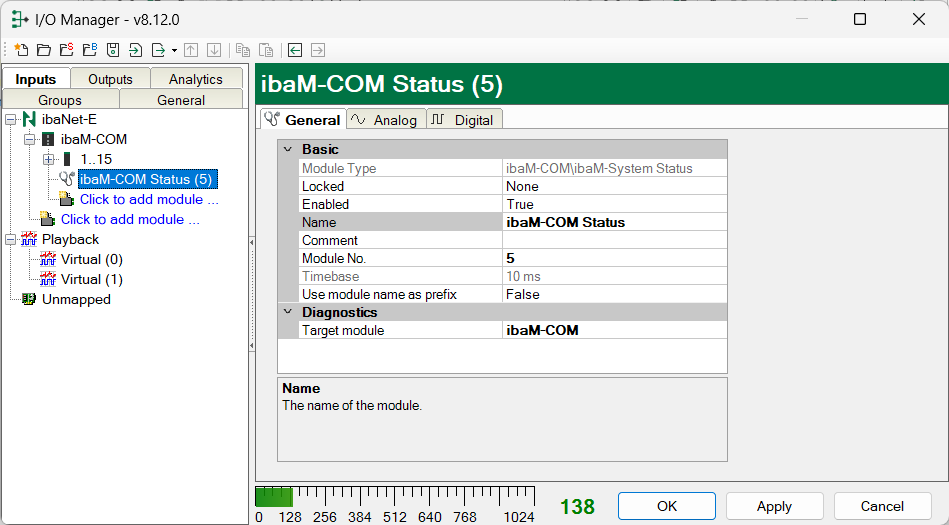
Task: Collapse the ibaNet-E tree node
Action: point(10,119)
